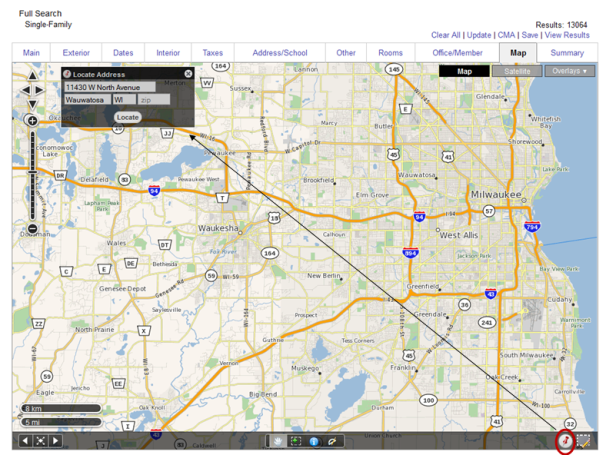Click the Milwaukee city label on map

pos(496,194)
